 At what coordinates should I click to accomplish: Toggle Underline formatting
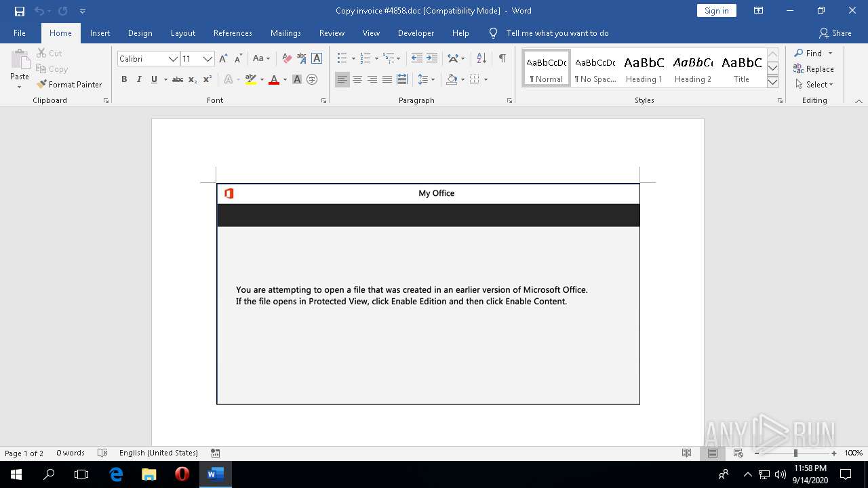155,79
